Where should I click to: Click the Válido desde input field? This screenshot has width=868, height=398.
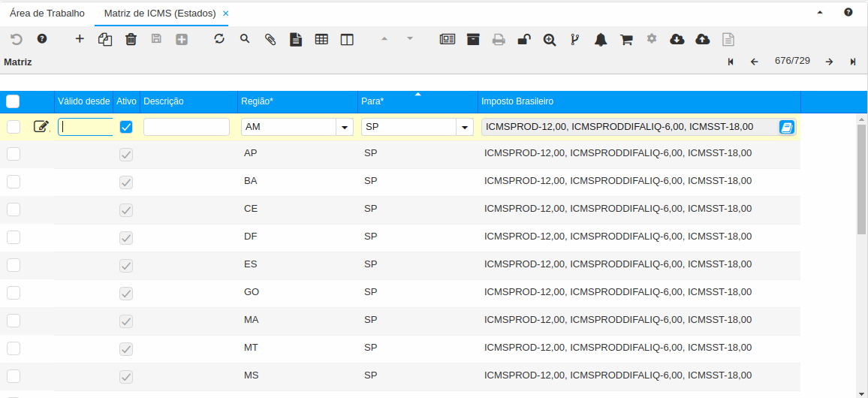tap(86, 127)
